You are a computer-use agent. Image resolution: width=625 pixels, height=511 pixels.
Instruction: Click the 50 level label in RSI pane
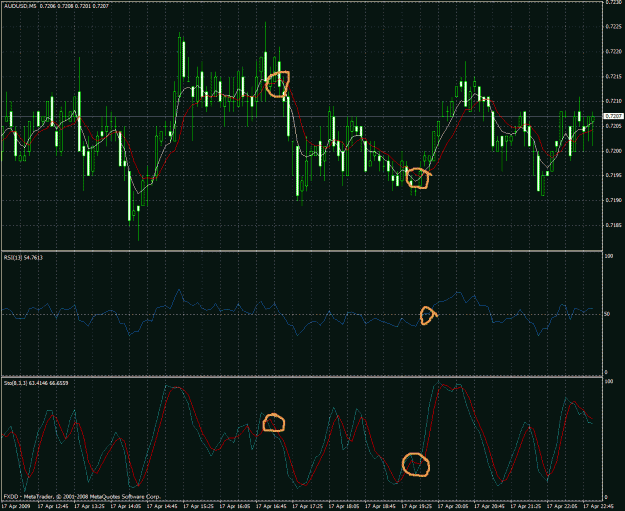coord(607,314)
